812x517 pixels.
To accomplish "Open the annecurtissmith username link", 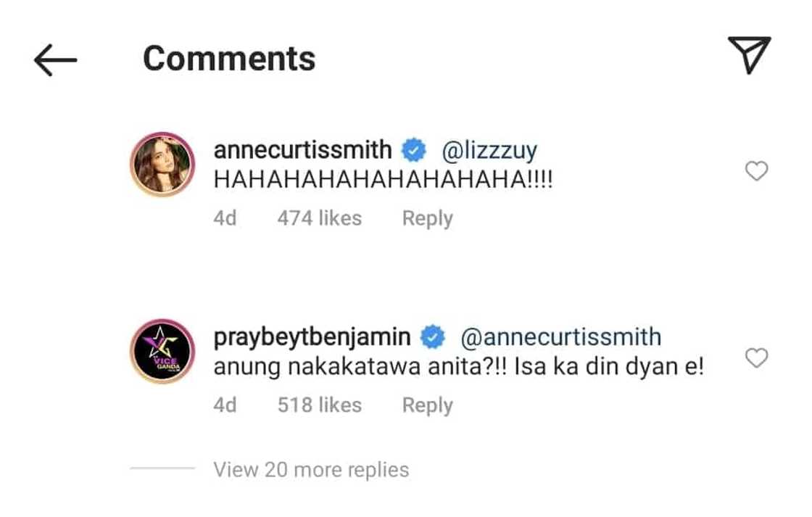I will point(303,151).
